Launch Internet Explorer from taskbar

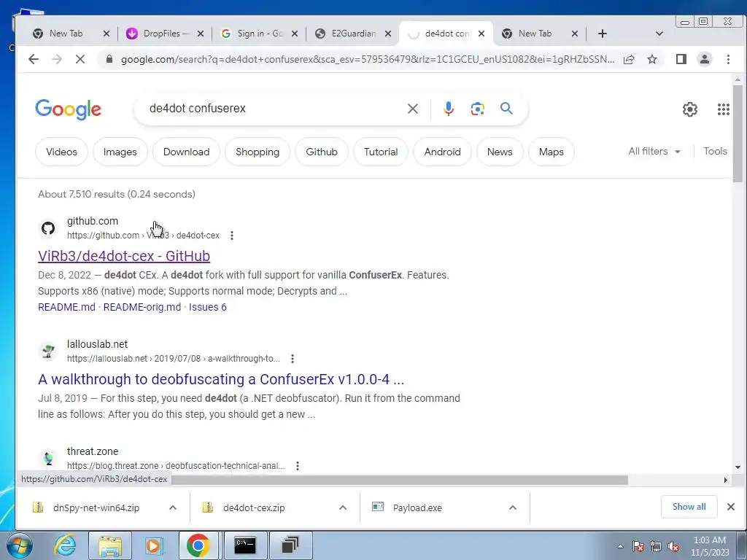point(65,545)
